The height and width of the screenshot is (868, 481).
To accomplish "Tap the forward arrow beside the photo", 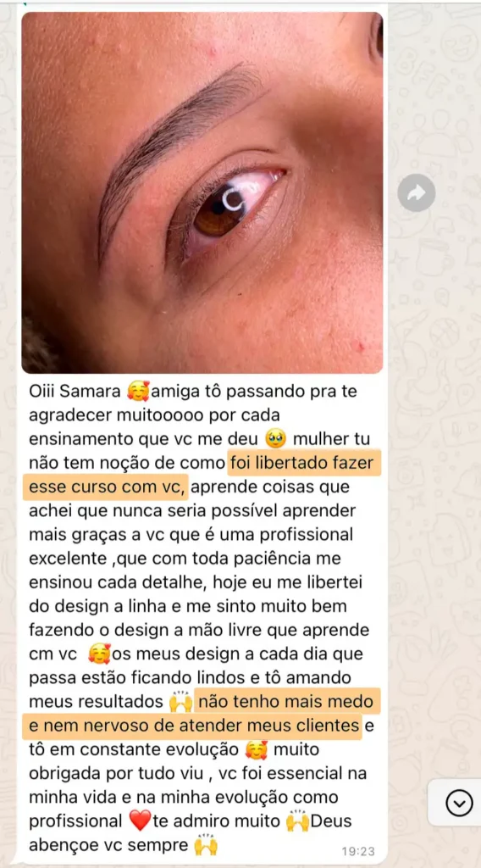I will click(x=417, y=192).
